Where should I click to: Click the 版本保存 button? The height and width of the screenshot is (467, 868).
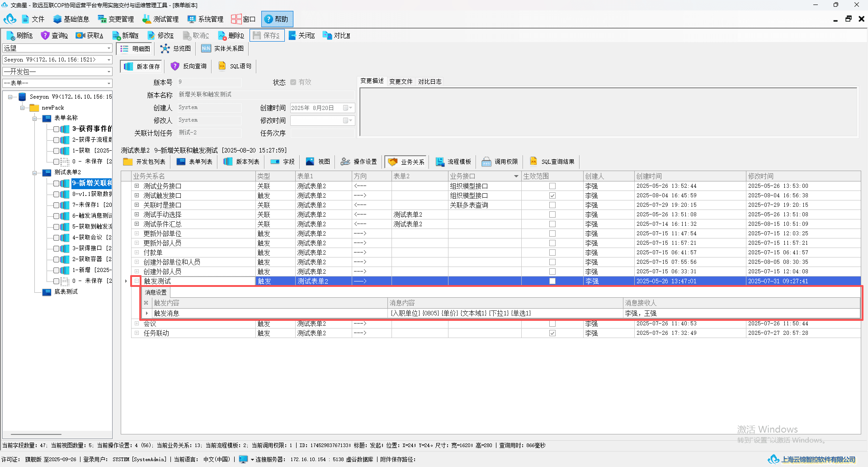tap(142, 66)
